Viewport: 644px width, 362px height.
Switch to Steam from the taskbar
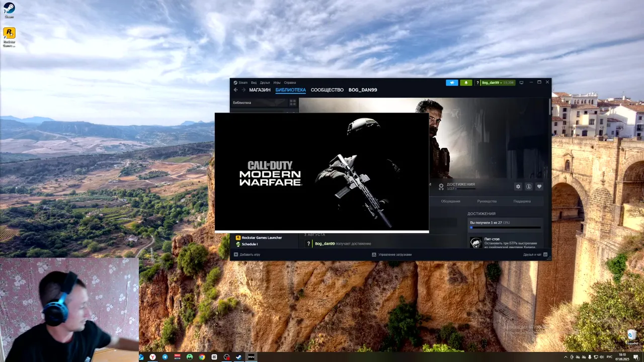239,357
